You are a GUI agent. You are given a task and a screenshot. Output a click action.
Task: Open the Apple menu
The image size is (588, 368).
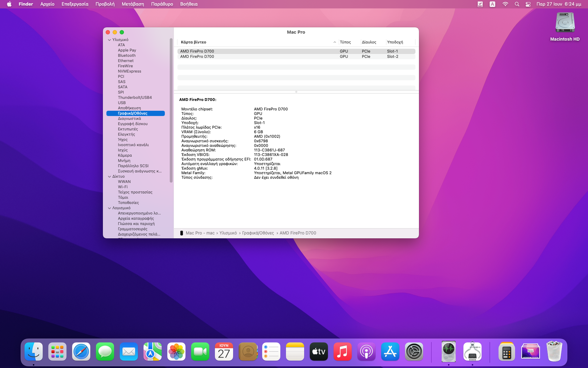(x=9, y=4)
